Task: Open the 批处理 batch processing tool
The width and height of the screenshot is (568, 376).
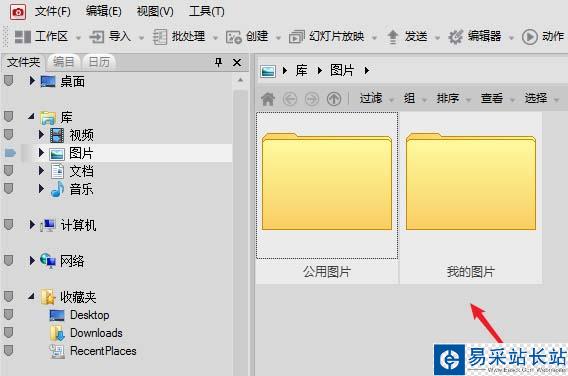Action: click(x=179, y=37)
